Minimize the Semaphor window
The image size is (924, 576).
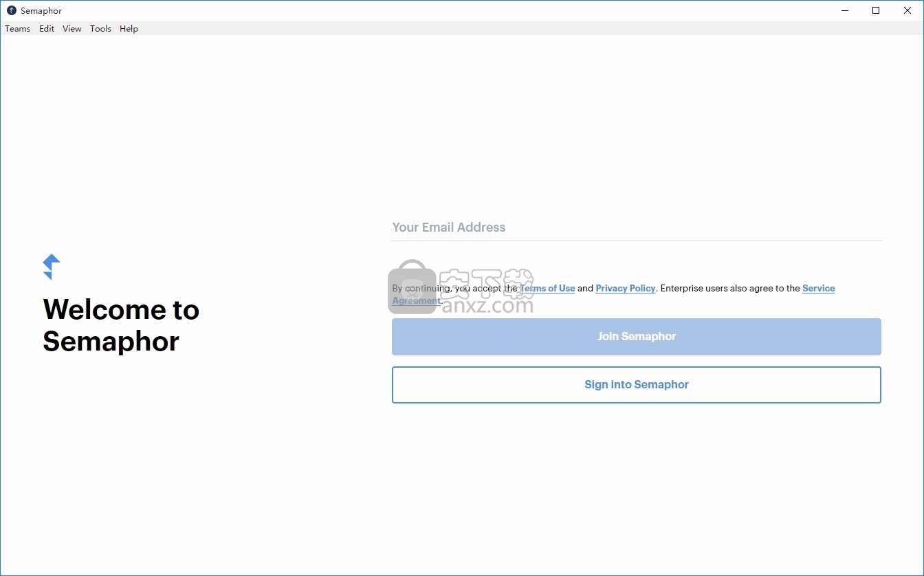click(844, 10)
